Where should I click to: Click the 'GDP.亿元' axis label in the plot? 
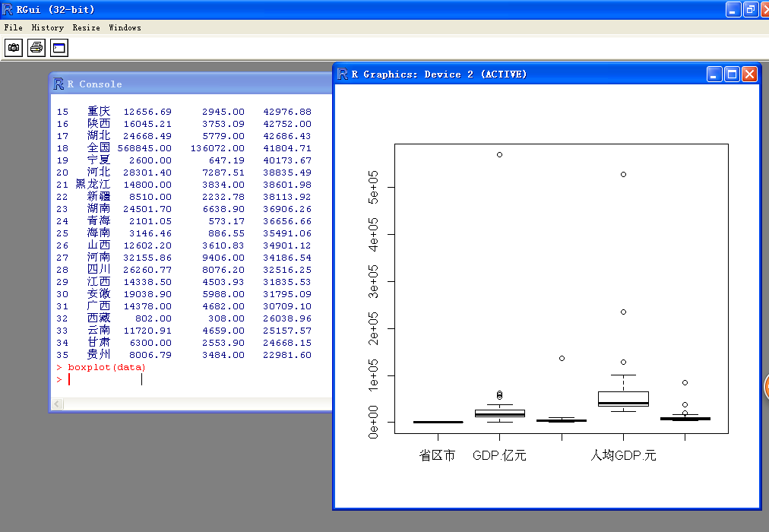click(499, 455)
